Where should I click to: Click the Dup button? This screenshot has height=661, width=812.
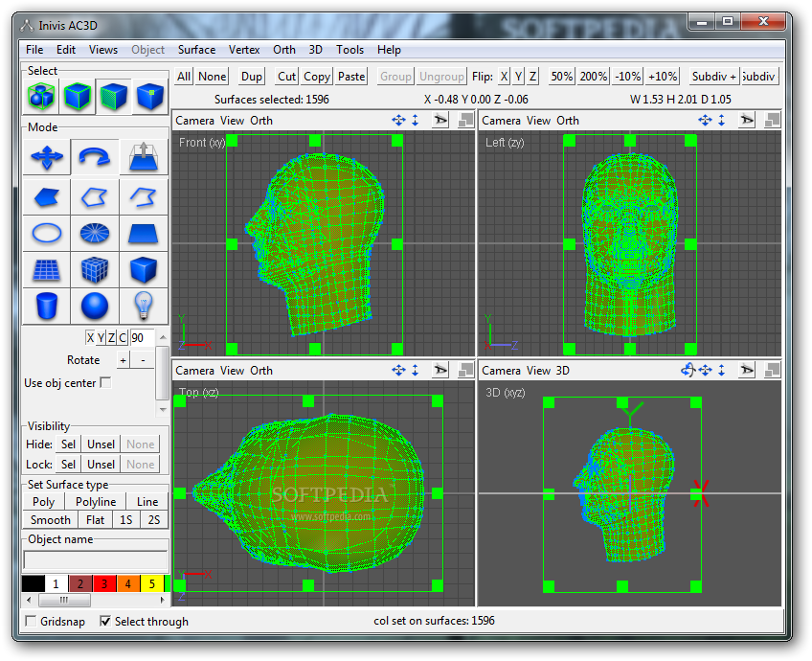[252, 77]
